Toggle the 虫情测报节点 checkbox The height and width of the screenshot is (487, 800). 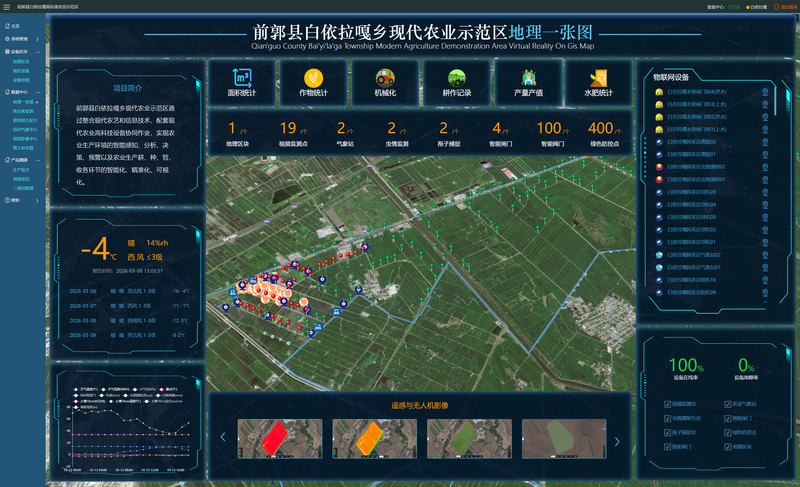667,419
